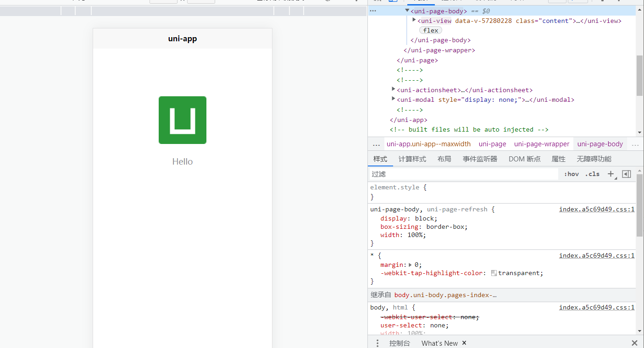Switch to the 无障碍功能 tab
Viewport: 644px width, 348px height.
pyautogui.click(x=594, y=159)
